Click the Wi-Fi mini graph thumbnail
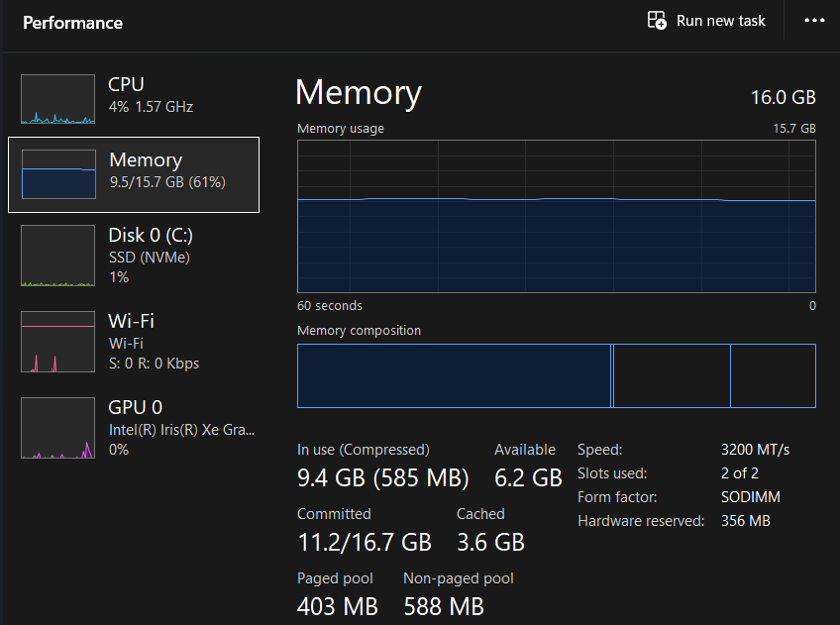 [57, 342]
